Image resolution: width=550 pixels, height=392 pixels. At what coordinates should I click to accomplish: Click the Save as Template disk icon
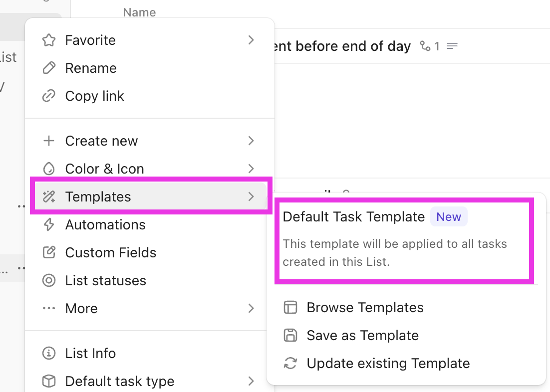(x=290, y=336)
